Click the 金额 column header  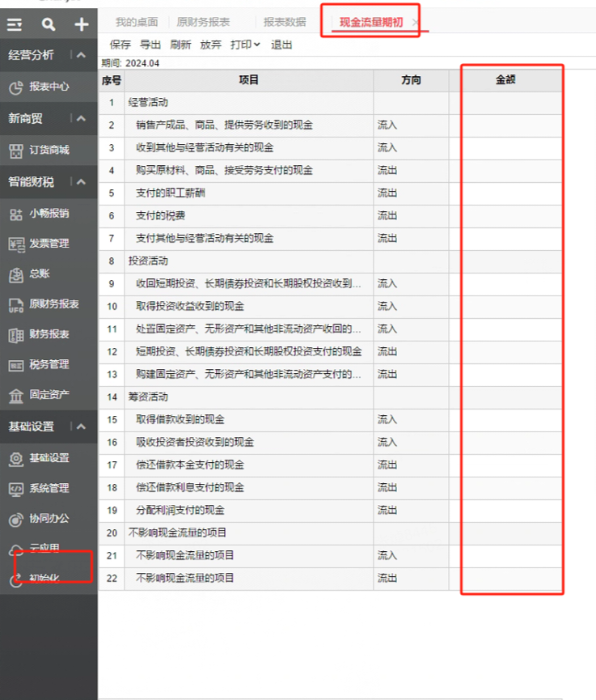point(505,80)
